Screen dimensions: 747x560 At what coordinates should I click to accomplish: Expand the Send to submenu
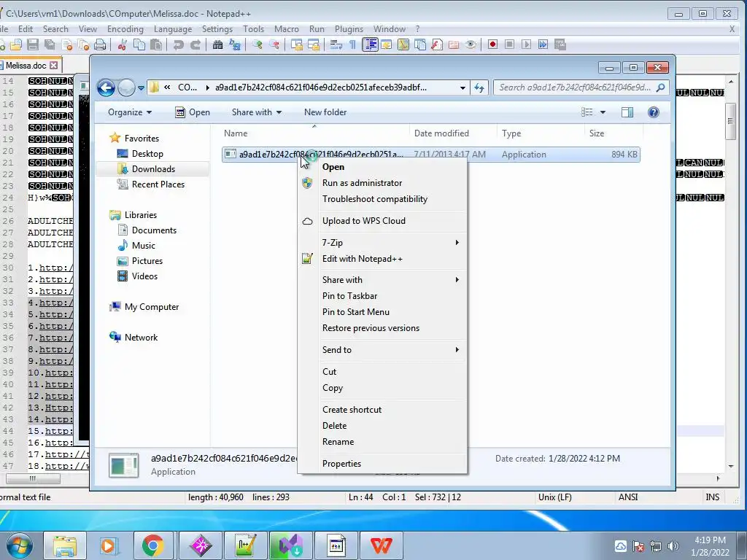[x=382, y=349]
